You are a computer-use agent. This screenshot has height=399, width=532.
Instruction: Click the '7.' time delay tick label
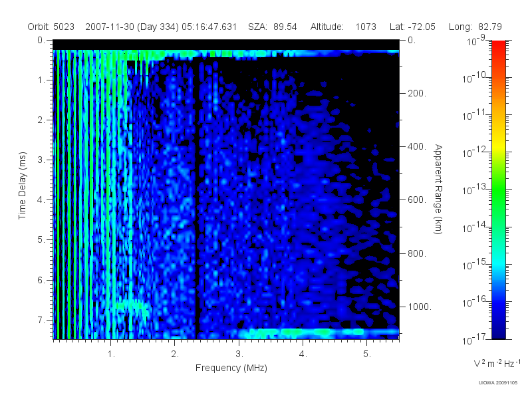(41, 320)
